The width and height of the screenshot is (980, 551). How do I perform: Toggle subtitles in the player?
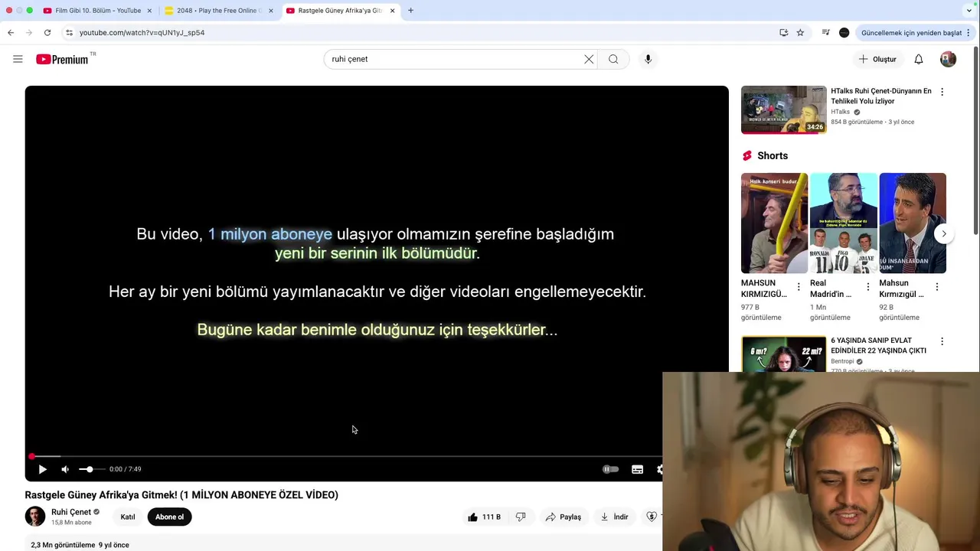(x=637, y=469)
